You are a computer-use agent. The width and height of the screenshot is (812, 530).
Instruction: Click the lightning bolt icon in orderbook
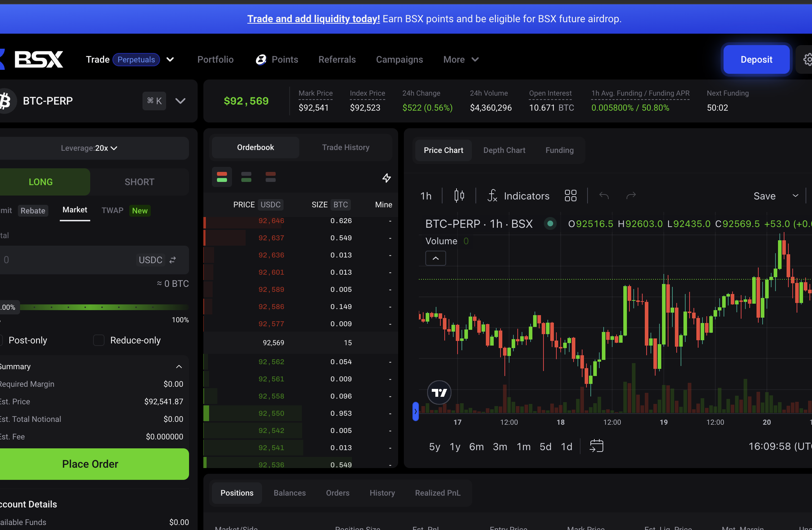[386, 178]
